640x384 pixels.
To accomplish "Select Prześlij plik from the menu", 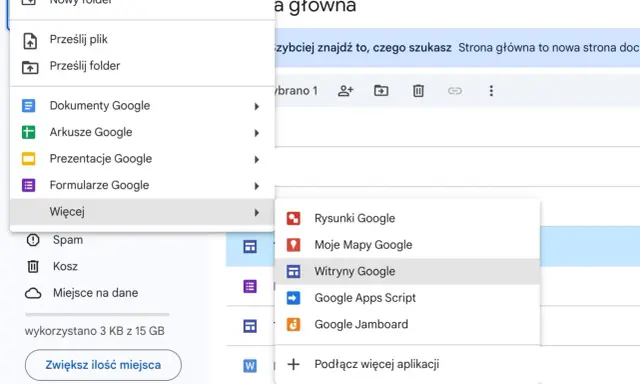I will (x=142, y=40).
